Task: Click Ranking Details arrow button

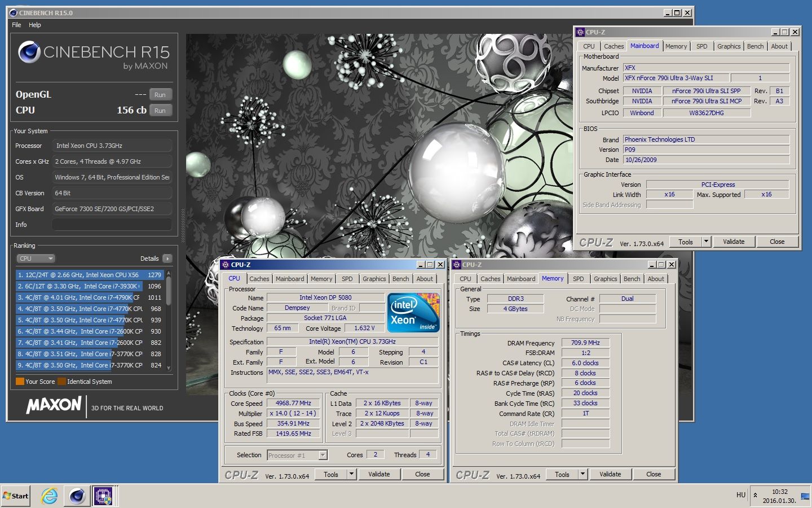Action: pos(167,259)
